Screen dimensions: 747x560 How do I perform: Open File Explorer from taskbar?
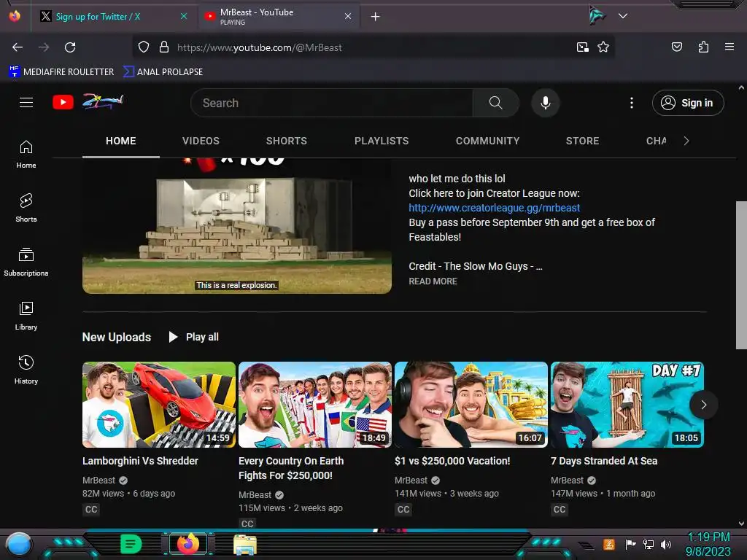[x=245, y=545]
